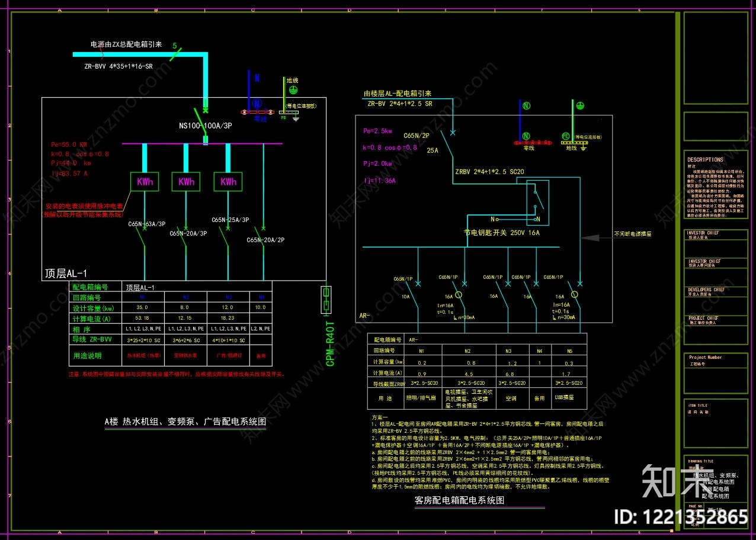The image size is (756, 540).
Task: Select the cable label 'ZR-BVV 4*35+1*16-SR'
Action: [x=118, y=67]
